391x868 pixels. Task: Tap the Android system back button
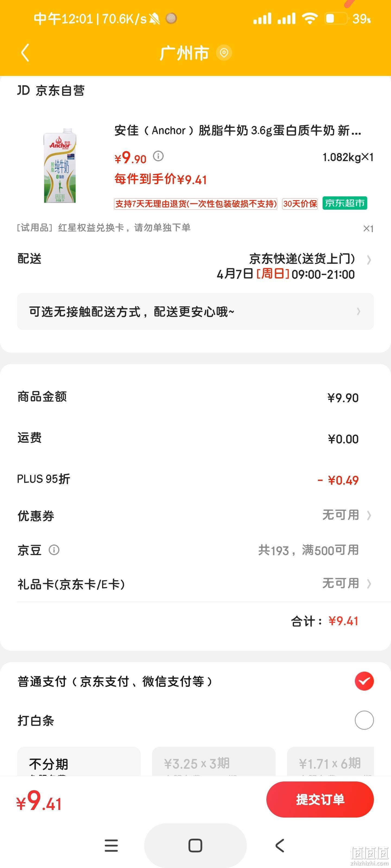[x=280, y=845]
